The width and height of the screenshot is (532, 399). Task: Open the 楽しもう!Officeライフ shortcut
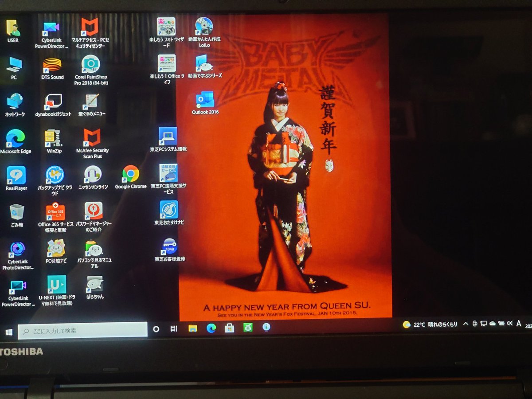point(167,70)
